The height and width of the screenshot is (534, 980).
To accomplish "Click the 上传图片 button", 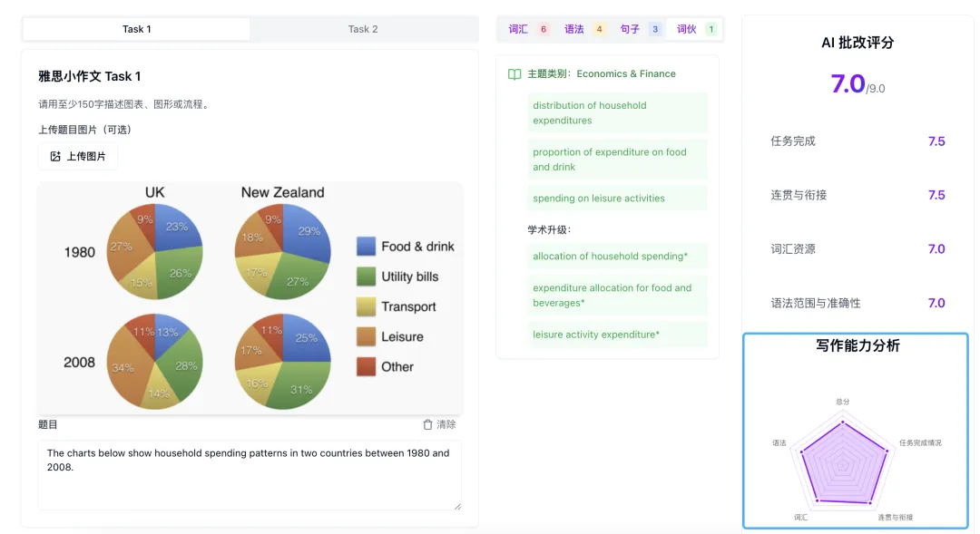I will (78, 157).
